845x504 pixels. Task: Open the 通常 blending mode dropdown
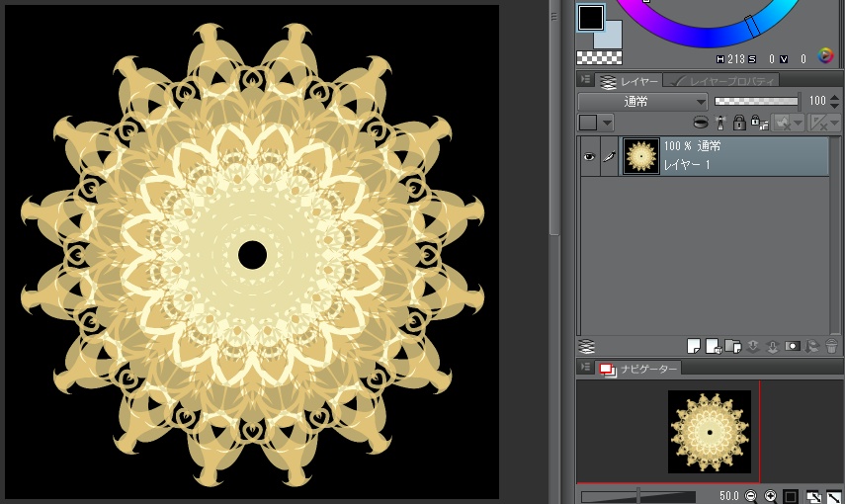[642, 101]
